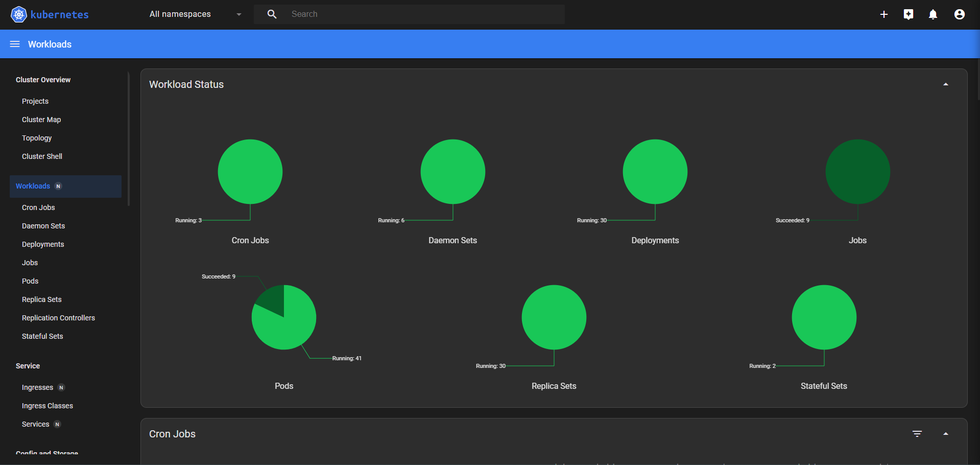Click the Cluster Overview heading

[x=43, y=80]
